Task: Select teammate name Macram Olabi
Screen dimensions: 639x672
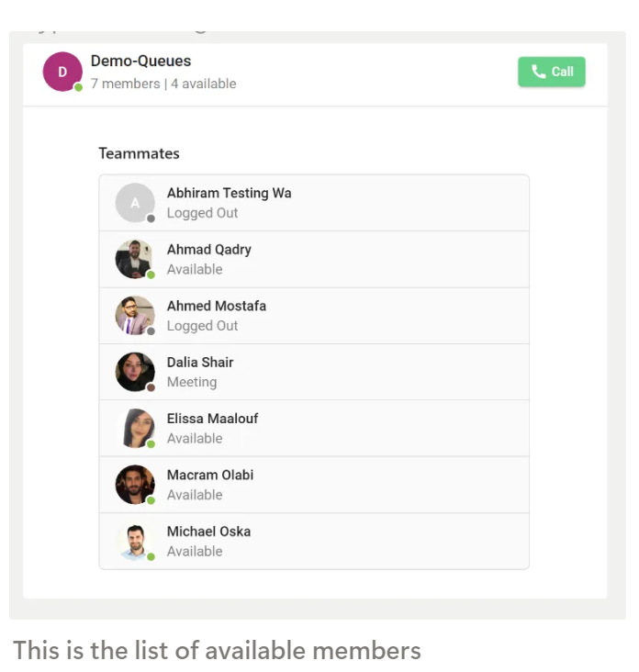Action: pos(210,475)
